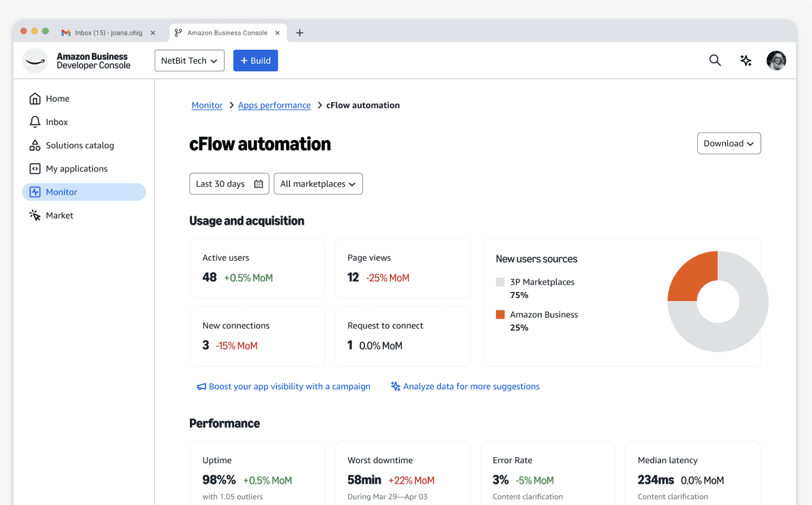Click the Market cursor click icon
812x505 pixels.
35,215
